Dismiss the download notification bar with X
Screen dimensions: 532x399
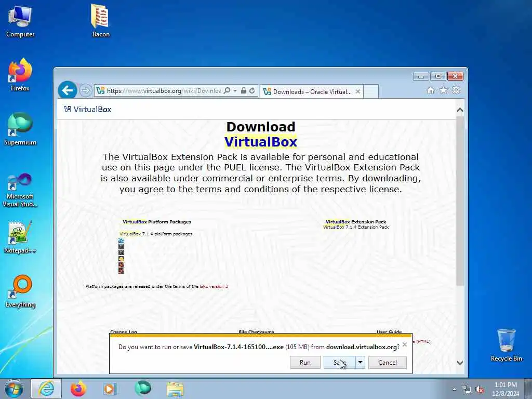coord(404,344)
